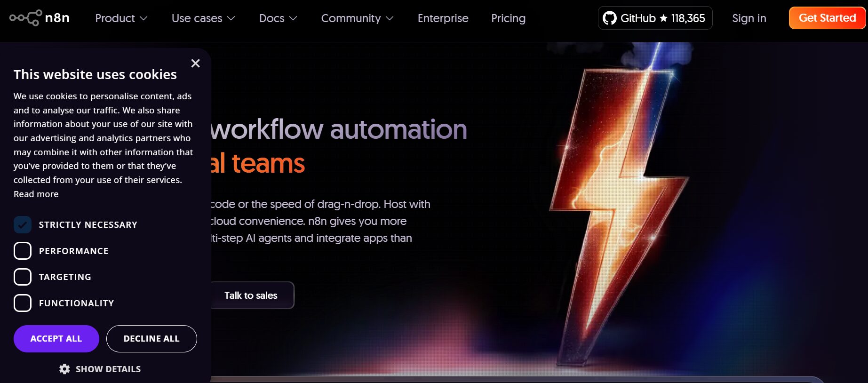Image resolution: width=868 pixels, height=383 pixels.
Task: Open the n8n logo homepage link
Action: (x=40, y=18)
